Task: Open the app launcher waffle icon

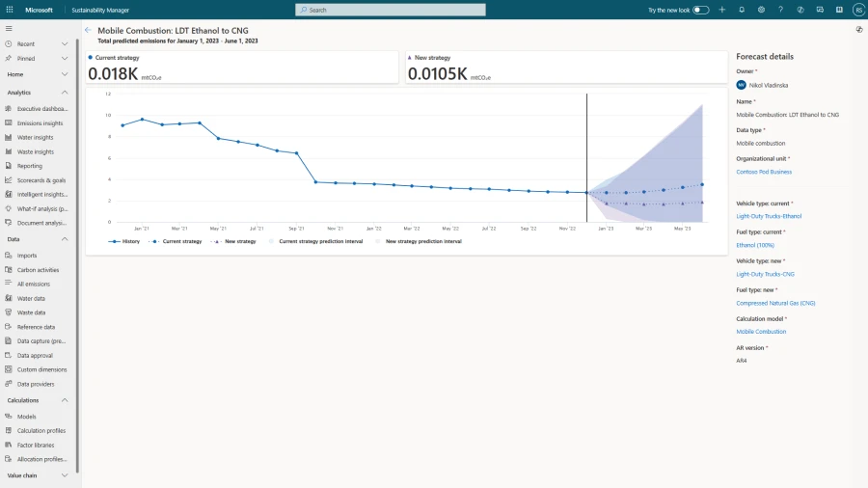Action: click(10, 10)
